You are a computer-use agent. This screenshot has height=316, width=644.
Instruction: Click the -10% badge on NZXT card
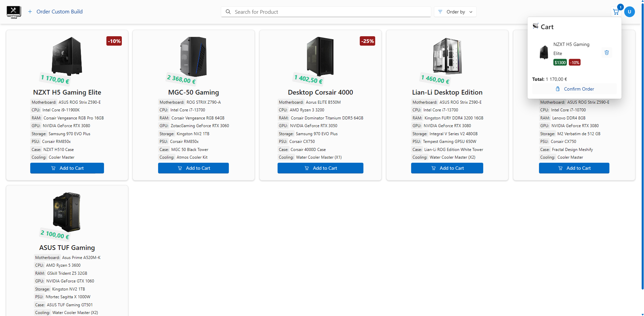tap(114, 41)
